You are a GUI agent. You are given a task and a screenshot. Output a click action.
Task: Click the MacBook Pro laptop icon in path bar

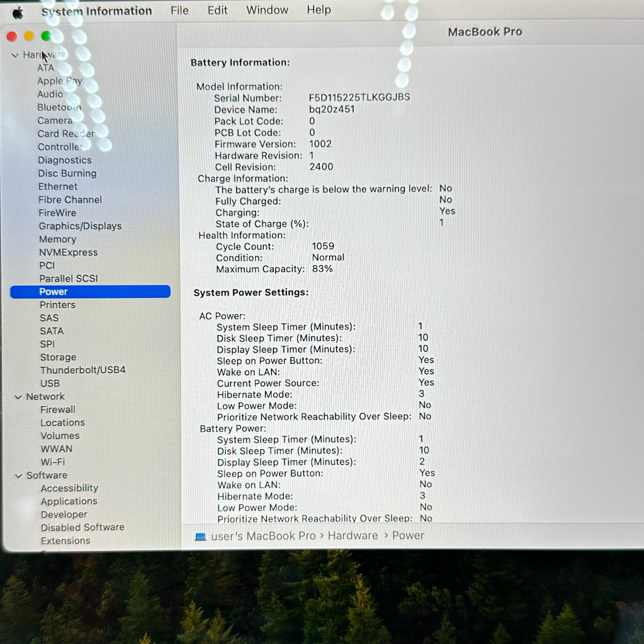pyautogui.click(x=200, y=537)
